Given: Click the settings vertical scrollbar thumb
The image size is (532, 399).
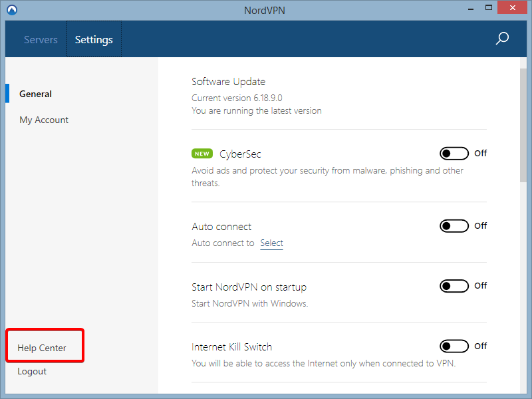Looking at the screenshot, I should click(523, 126).
